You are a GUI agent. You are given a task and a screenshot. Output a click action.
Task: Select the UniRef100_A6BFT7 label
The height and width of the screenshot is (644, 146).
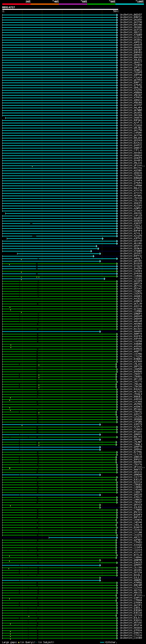pos(131,352)
